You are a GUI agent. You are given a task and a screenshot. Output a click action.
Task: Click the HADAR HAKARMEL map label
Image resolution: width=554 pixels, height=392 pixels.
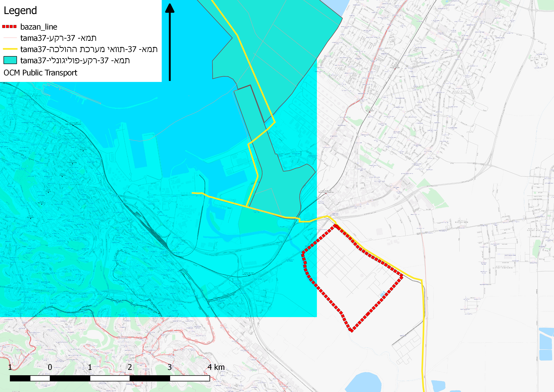[x=71, y=184]
